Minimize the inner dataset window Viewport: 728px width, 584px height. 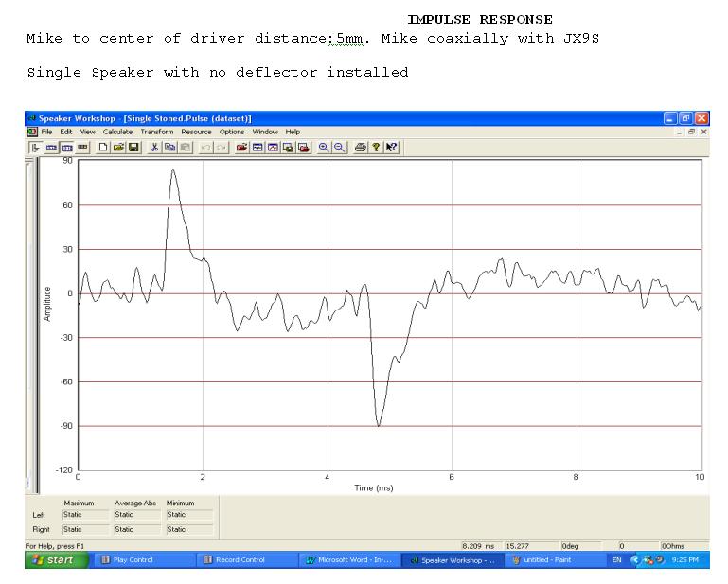click(x=680, y=132)
